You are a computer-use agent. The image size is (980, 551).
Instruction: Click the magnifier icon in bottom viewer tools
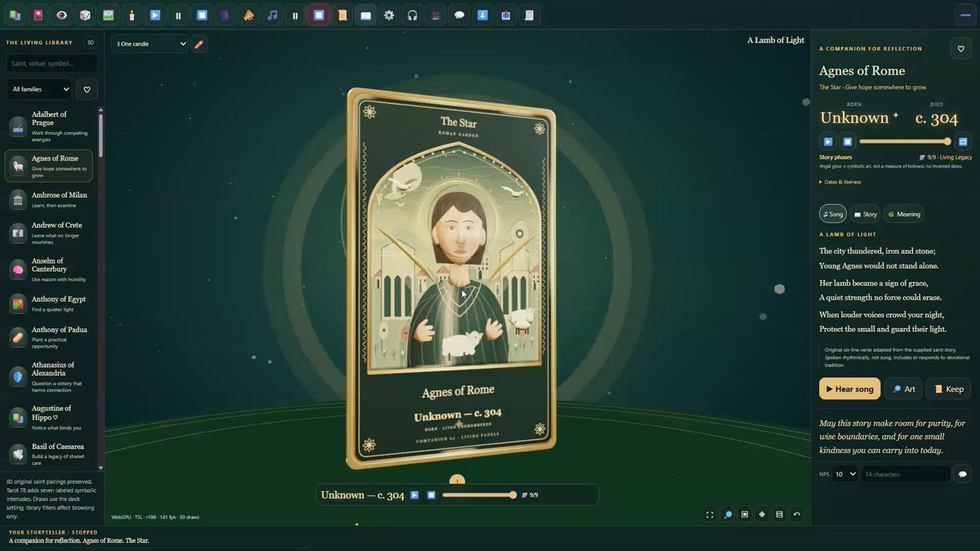pyautogui.click(x=728, y=514)
